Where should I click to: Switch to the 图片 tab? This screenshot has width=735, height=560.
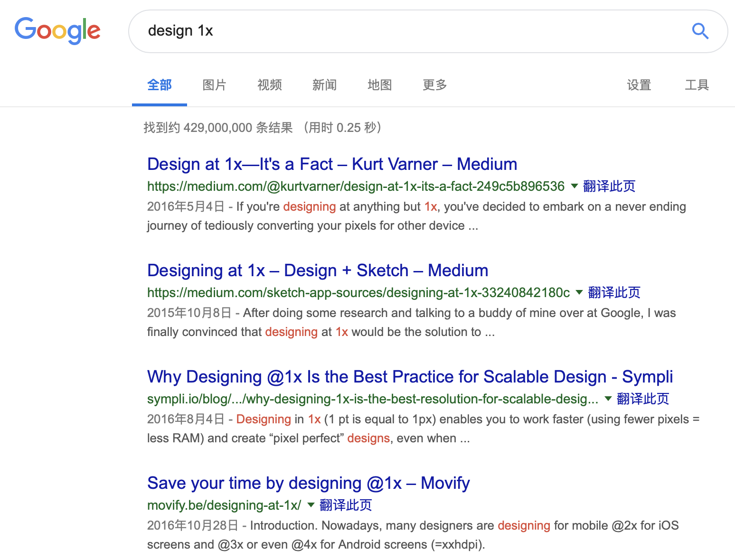point(215,85)
